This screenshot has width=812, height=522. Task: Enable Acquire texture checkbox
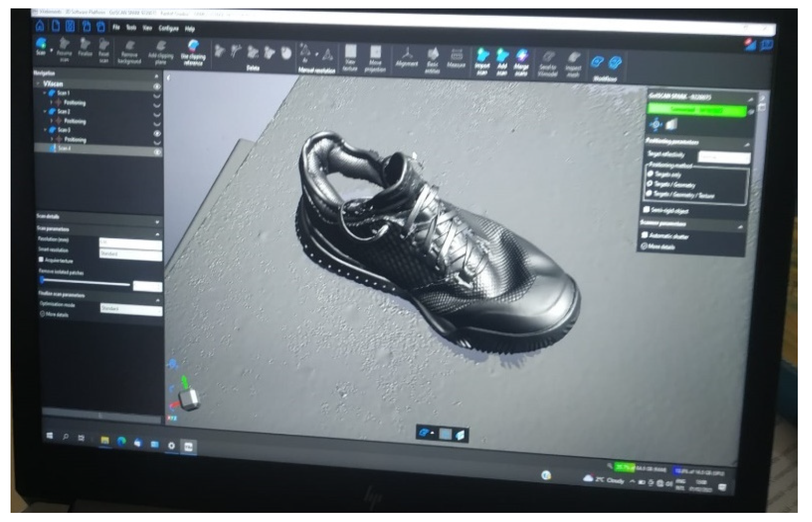click(41, 260)
